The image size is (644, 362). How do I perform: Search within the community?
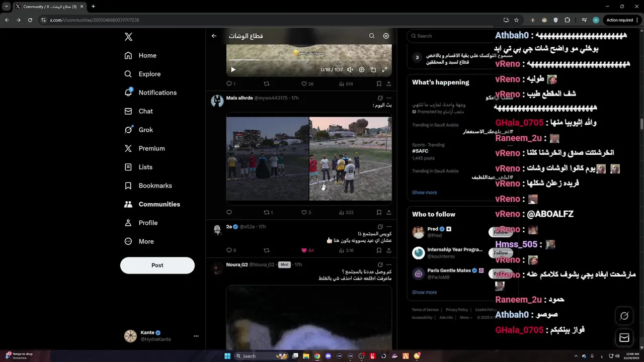(x=372, y=36)
